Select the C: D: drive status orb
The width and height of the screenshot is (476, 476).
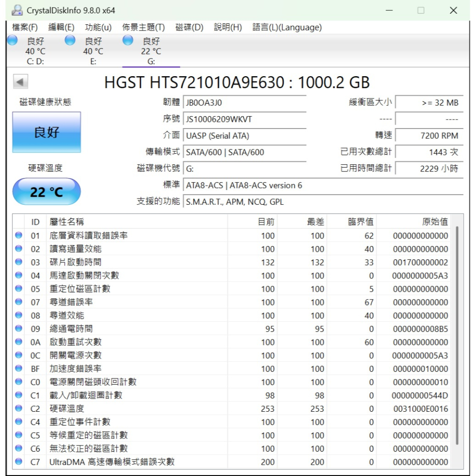click(12, 40)
